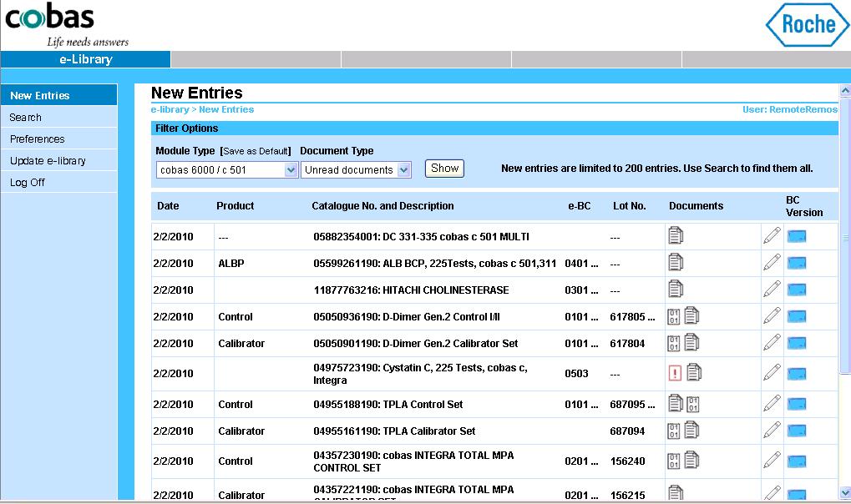
Task: Open New Entries in sidebar menu
Action: click(x=58, y=95)
